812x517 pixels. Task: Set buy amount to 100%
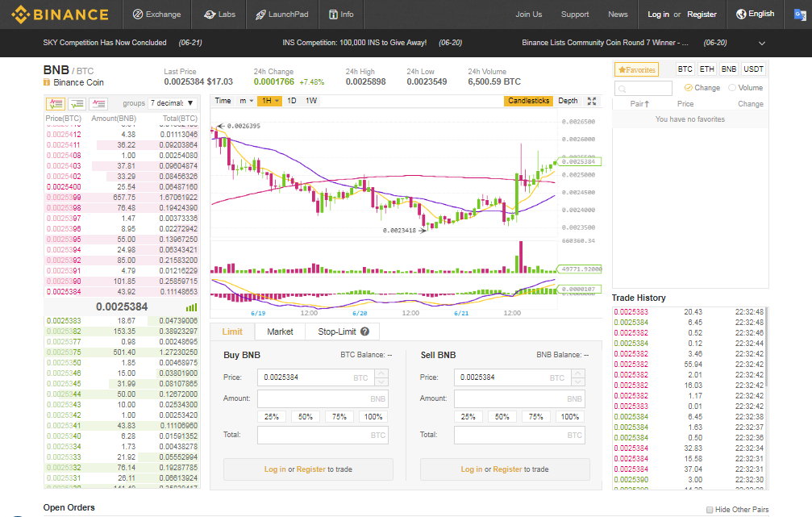(x=373, y=416)
